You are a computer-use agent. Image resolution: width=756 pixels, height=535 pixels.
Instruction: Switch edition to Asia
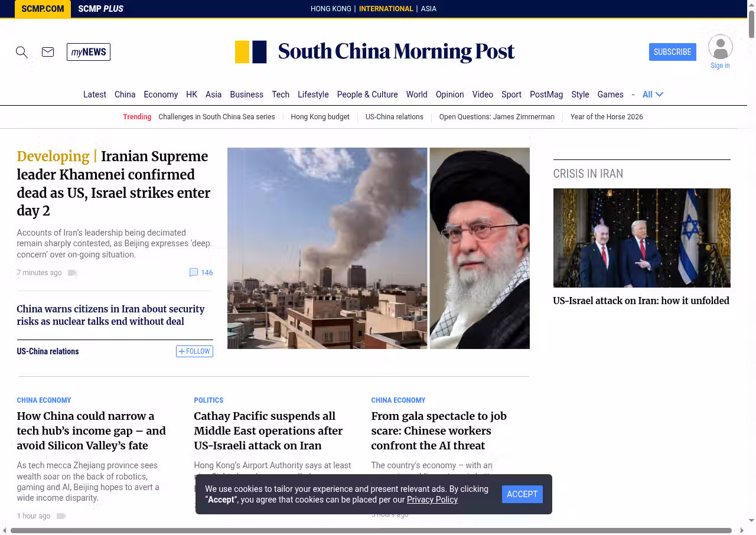[428, 9]
